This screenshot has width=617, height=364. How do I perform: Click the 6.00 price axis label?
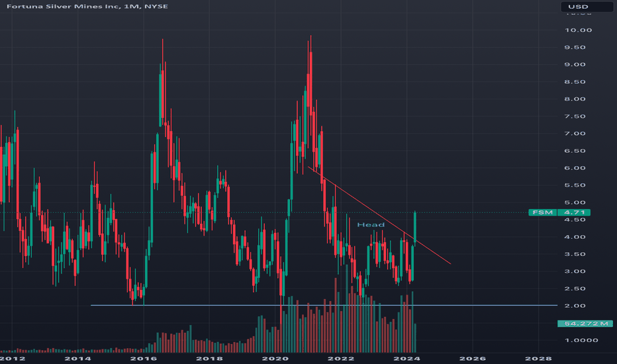(575, 168)
